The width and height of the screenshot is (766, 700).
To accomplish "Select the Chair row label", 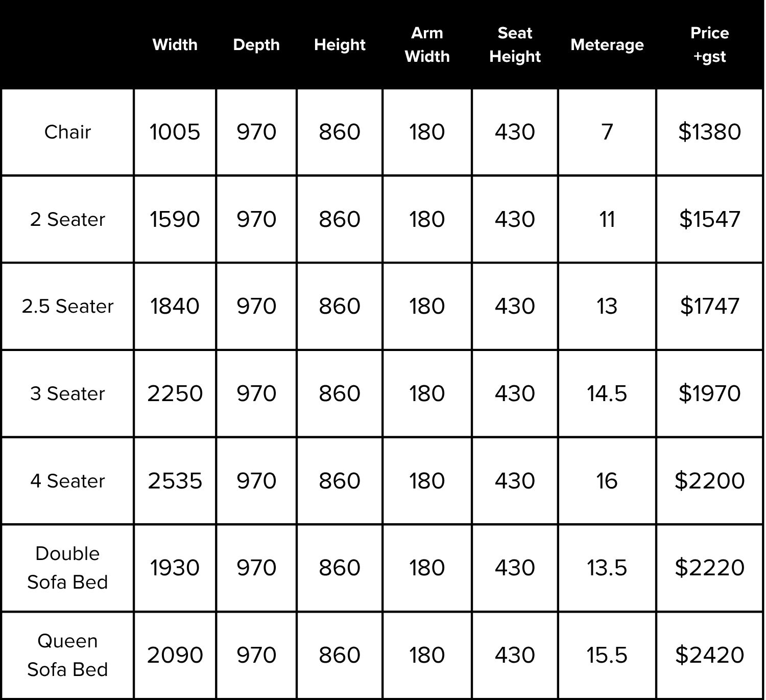I will (x=67, y=132).
